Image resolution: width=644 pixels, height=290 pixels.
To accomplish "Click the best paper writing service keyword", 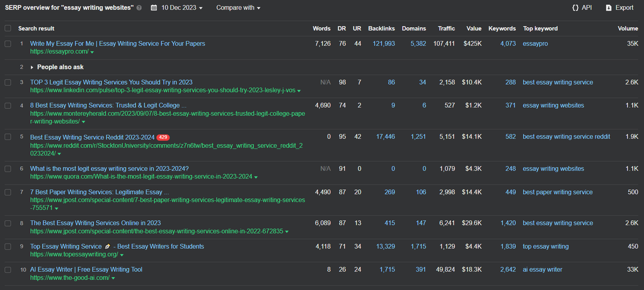I will click(x=558, y=192).
